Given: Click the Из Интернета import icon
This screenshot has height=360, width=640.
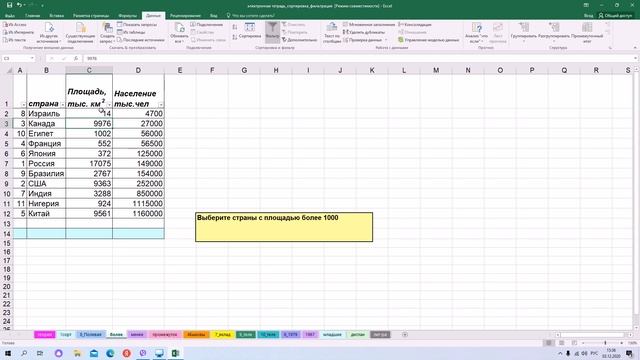Looking at the screenshot, I should pyautogui.click(x=18, y=32).
